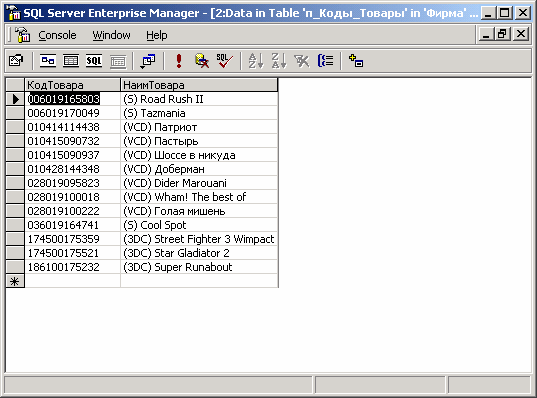Click cell 174500175359
The height and width of the screenshot is (398, 537).
72,239
